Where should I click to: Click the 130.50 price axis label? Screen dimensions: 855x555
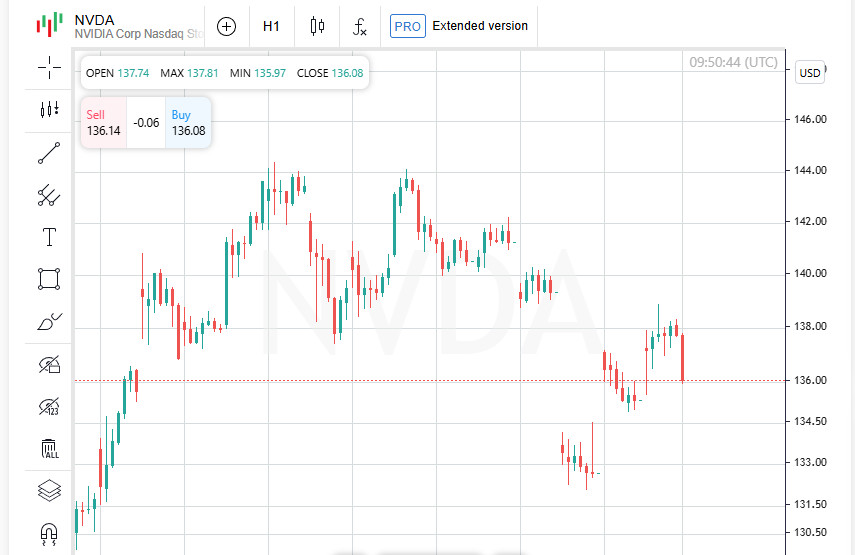pos(810,532)
